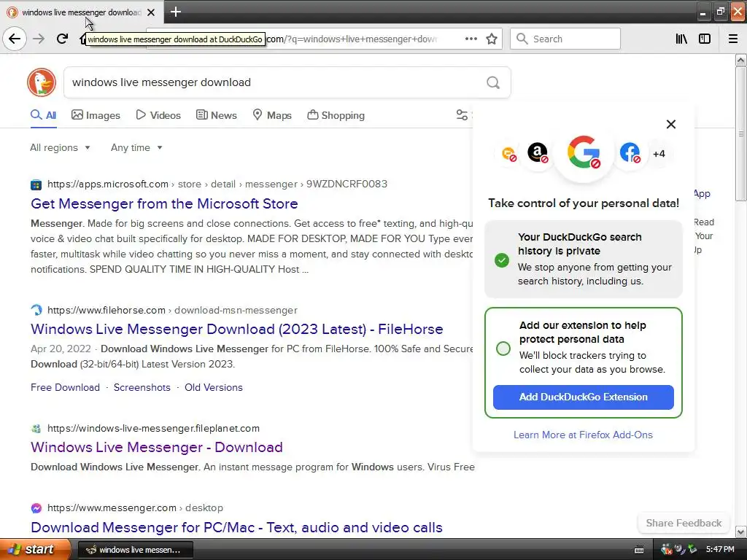Click the www.messenger.com result URL
This screenshot has height=560, width=747.
(135, 508)
